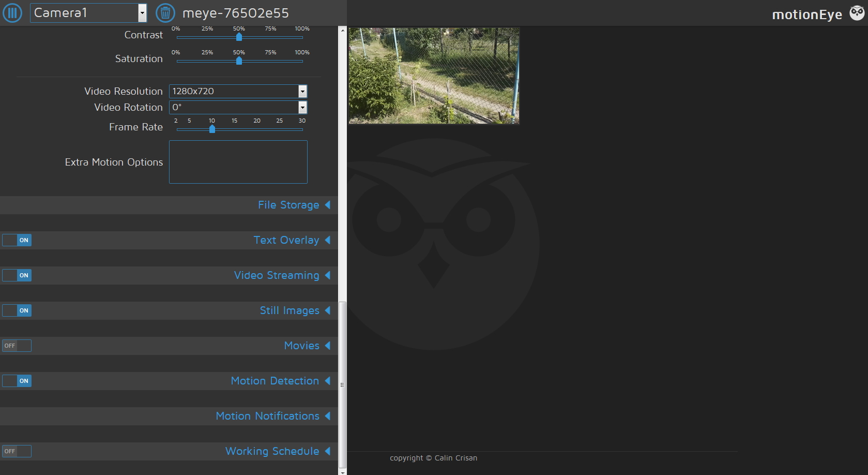Click the camera live view frame
Image resolution: width=868 pixels, height=475 pixels.
pos(434,76)
